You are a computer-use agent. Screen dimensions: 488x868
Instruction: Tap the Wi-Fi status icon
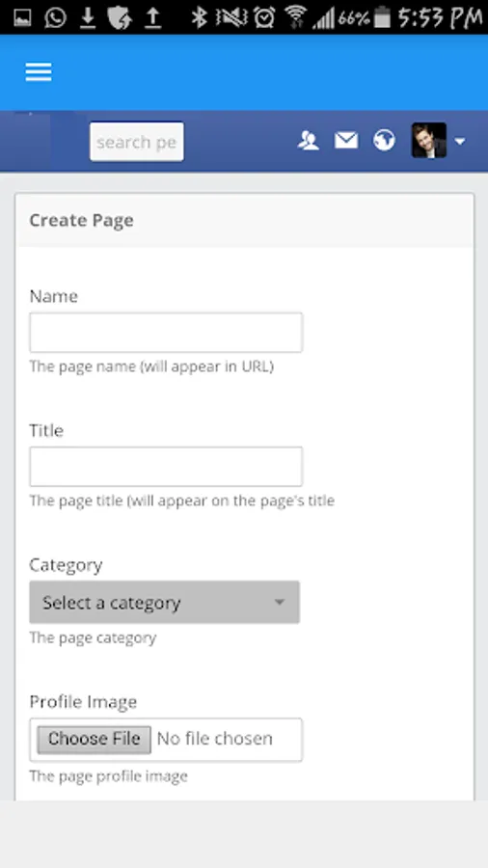tap(296, 16)
